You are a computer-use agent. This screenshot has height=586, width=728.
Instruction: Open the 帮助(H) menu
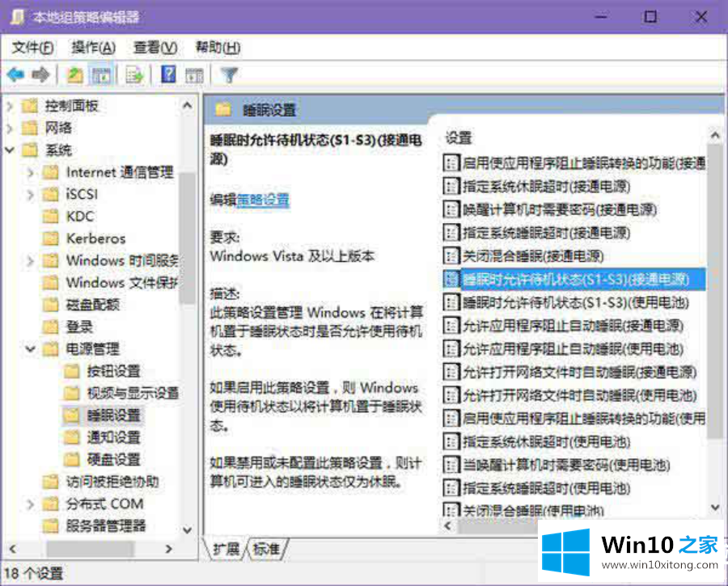tap(218, 48)
